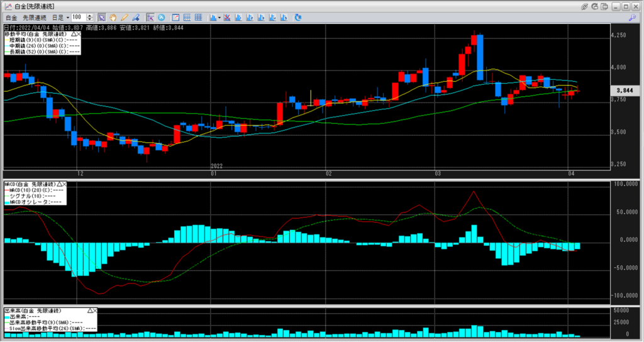The height and width of the screenshot is (342, 644).
Task: Open the grid table view icon
Action: pos(187,17)
